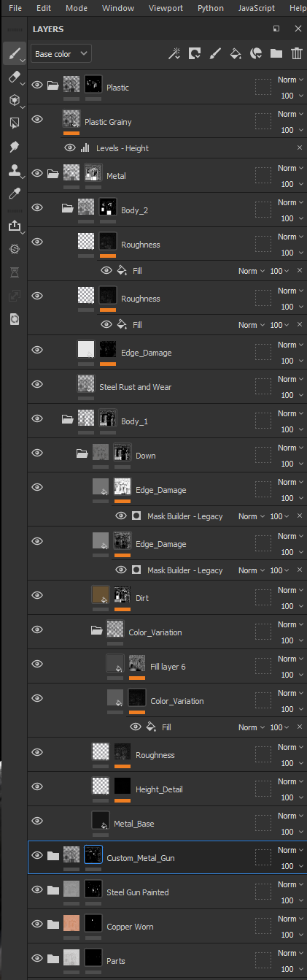Click the opacity value 100 of Dirt layer

pyautogui.click(x=287, y=605)
